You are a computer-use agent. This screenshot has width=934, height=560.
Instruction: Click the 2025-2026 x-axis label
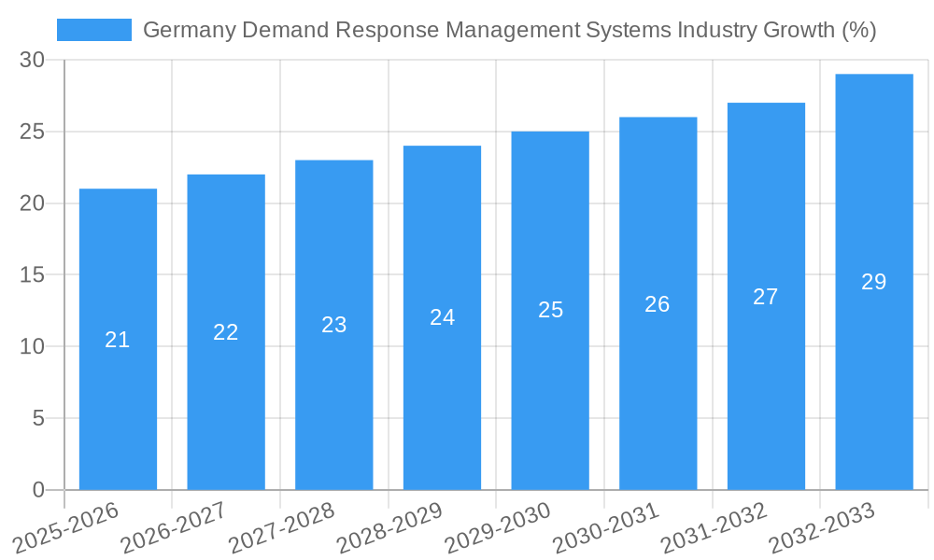(66, 528)
